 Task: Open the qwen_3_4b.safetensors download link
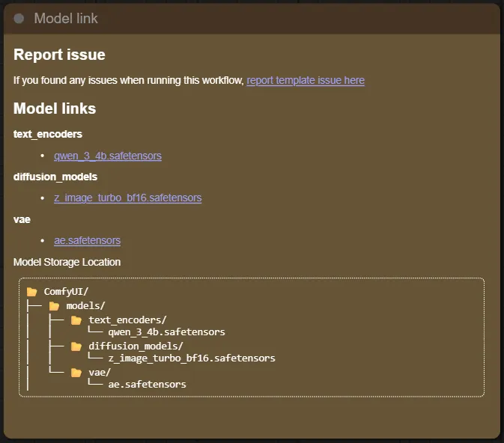click(x=108, y=156)
